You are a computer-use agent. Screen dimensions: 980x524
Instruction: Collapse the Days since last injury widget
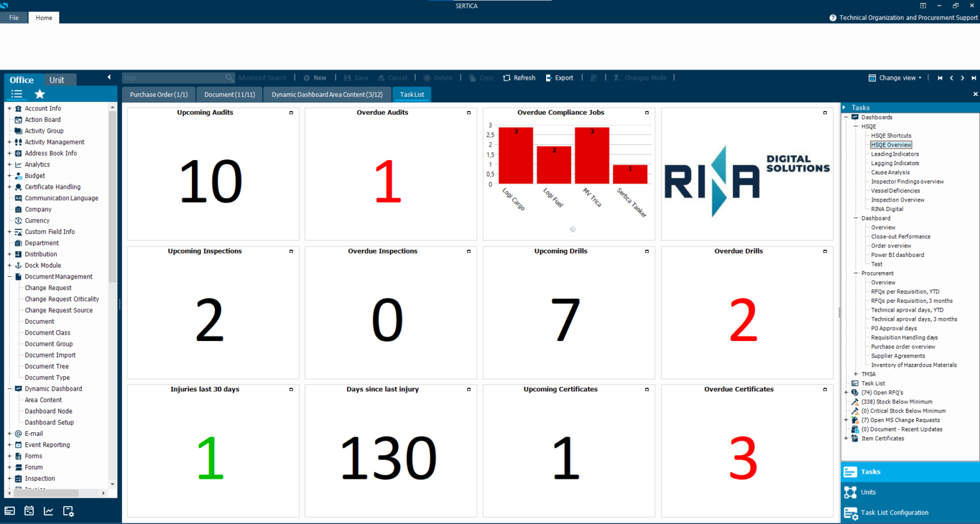point(470,388)
